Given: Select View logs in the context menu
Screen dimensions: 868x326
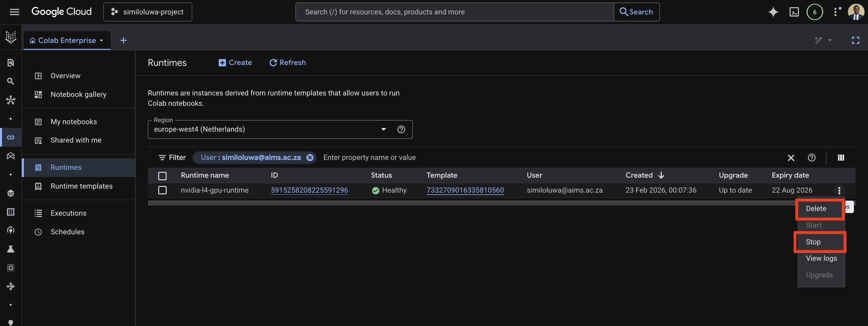Looking at the screenshot, I should (821, 258).
